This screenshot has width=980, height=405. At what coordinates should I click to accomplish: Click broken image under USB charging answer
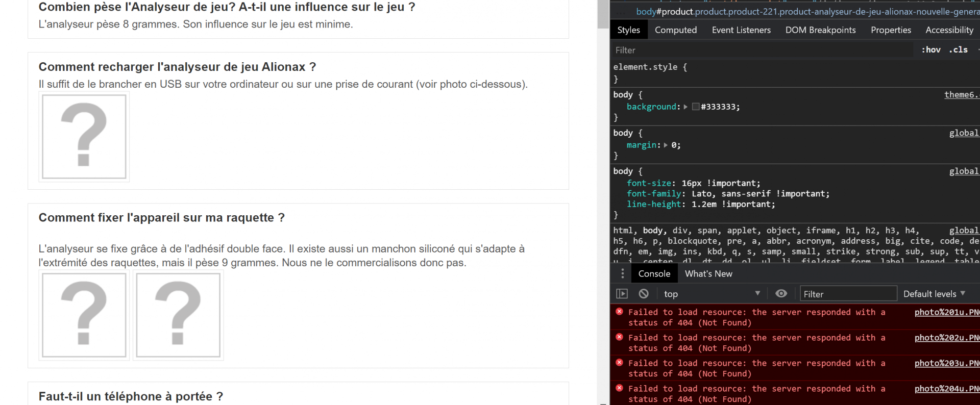coord(84,137)
